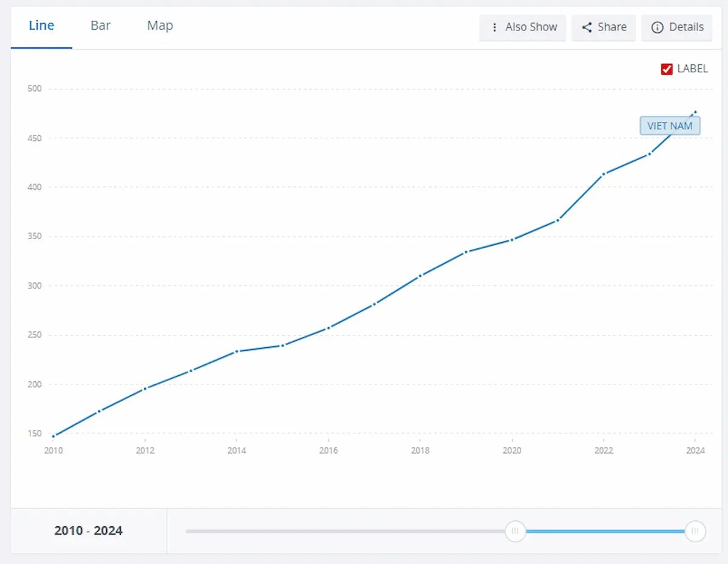This screenshot has height=564, width=728.
Task: Click the 300 y-axis label
Action: tap(35, 286)
